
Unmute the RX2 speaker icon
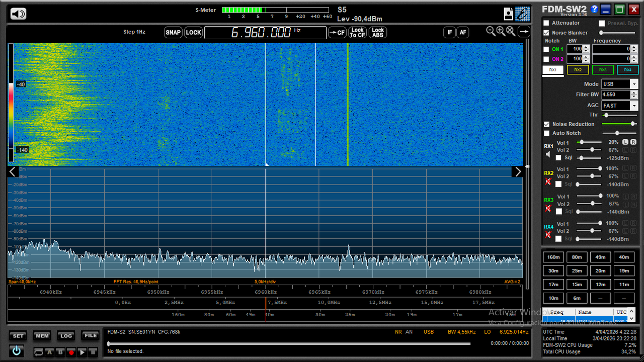548,181
